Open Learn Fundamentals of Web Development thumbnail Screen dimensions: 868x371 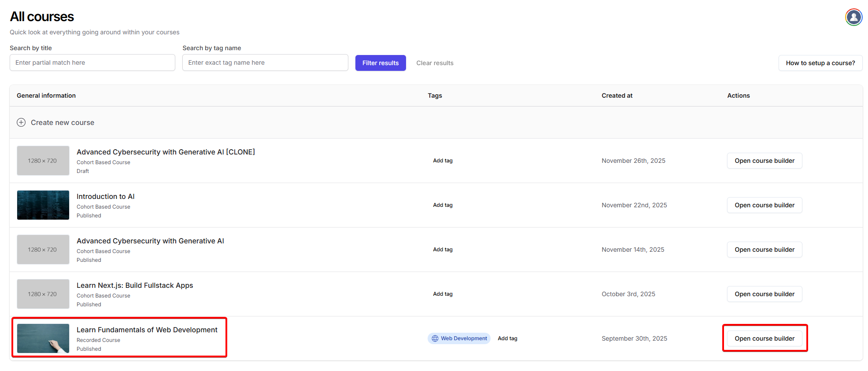click(43, 338)
